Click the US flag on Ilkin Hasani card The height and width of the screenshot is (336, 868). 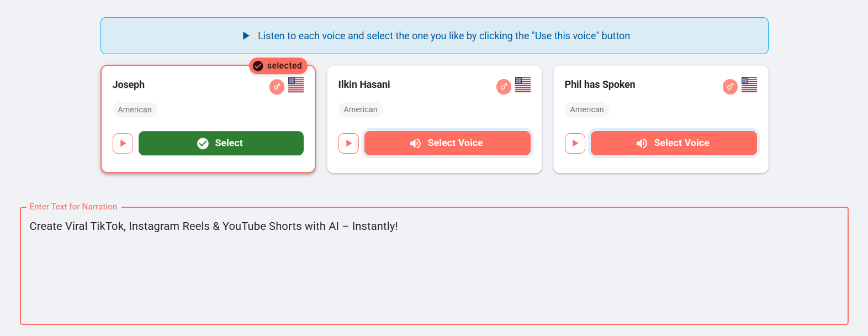pos(523,85)
